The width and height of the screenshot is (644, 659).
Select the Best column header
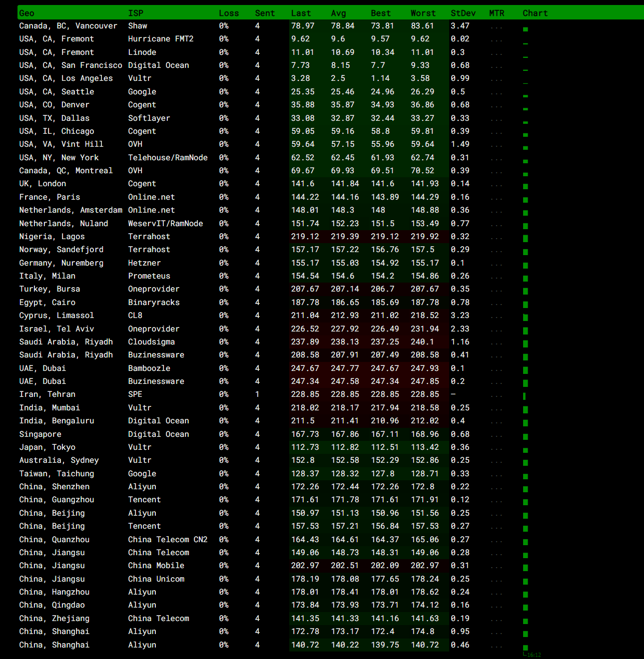click(381, 13)
